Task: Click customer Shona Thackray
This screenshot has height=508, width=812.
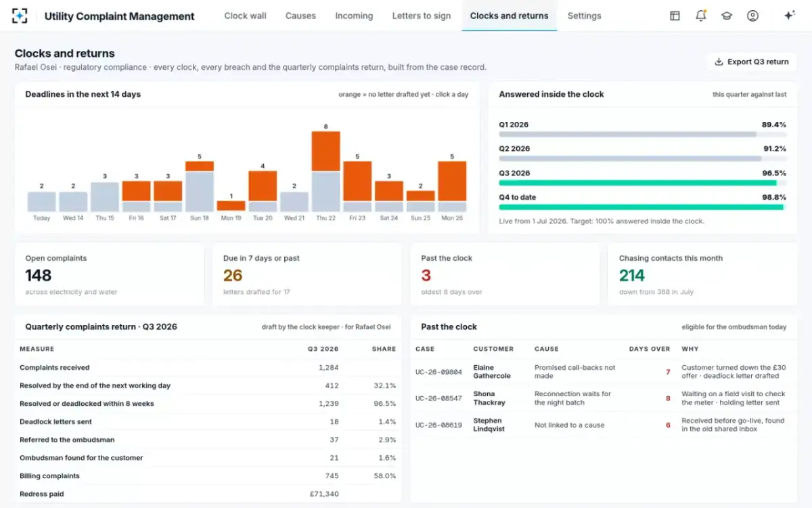Action: (x=489, y=398)
